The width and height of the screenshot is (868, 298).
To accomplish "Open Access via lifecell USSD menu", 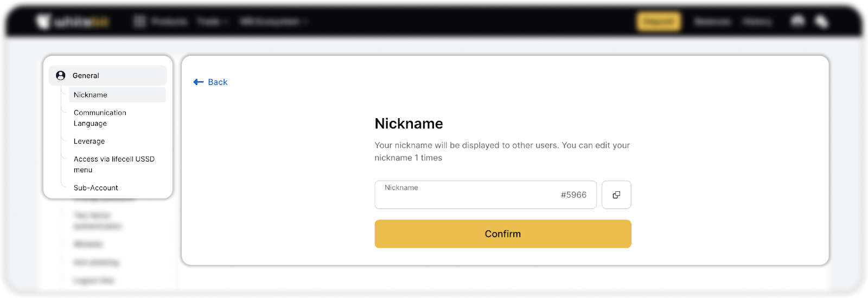I will 114,164.
